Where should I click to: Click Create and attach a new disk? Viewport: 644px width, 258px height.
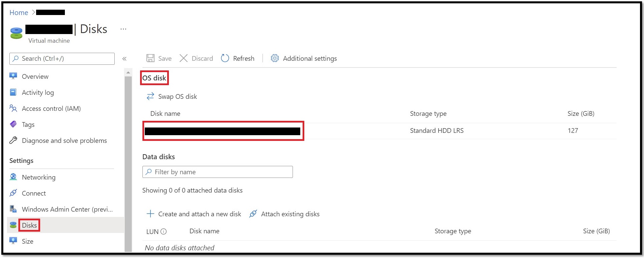tap(194, 214)
